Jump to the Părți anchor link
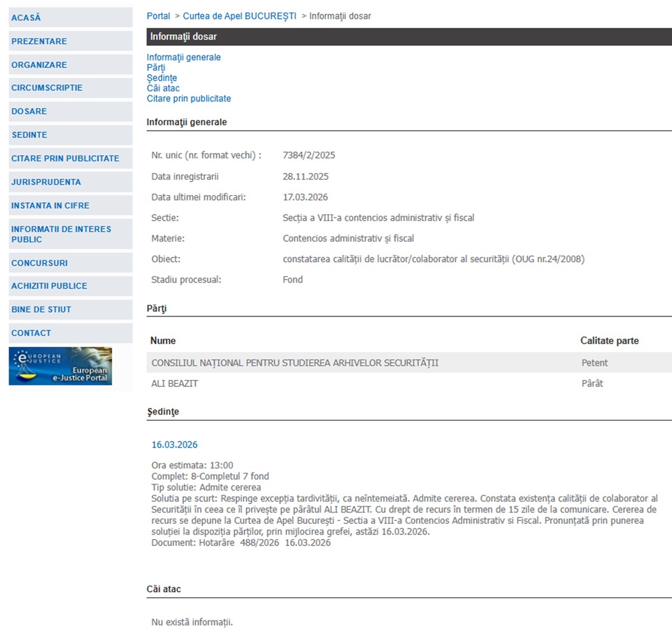Viewport: 672px width, 632px height. [x=156, y=67]
